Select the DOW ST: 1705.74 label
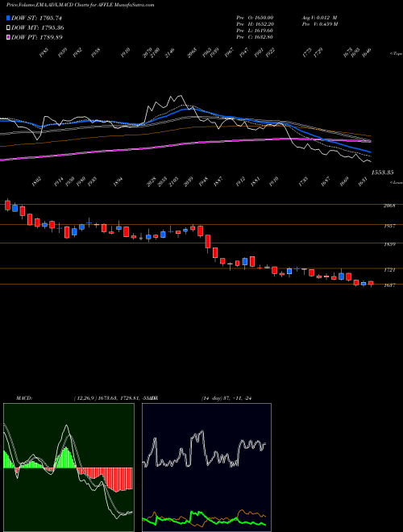Image resolution: width=403 pixels, height=532 pixels. pyautogui.click(x=36, y=18)
